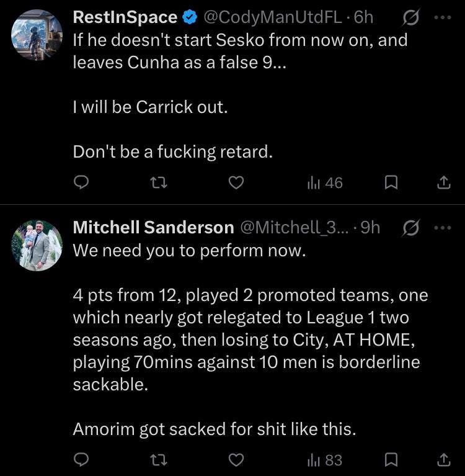The image size is (465, 476).
Task: Open more options for Mitchell Sanderson's post
Action: [x=443, y=228]
